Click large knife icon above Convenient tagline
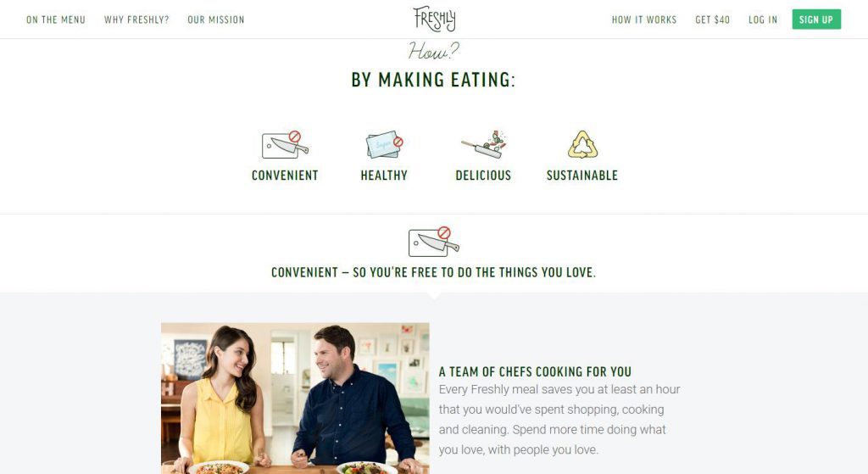 (434, 242)
